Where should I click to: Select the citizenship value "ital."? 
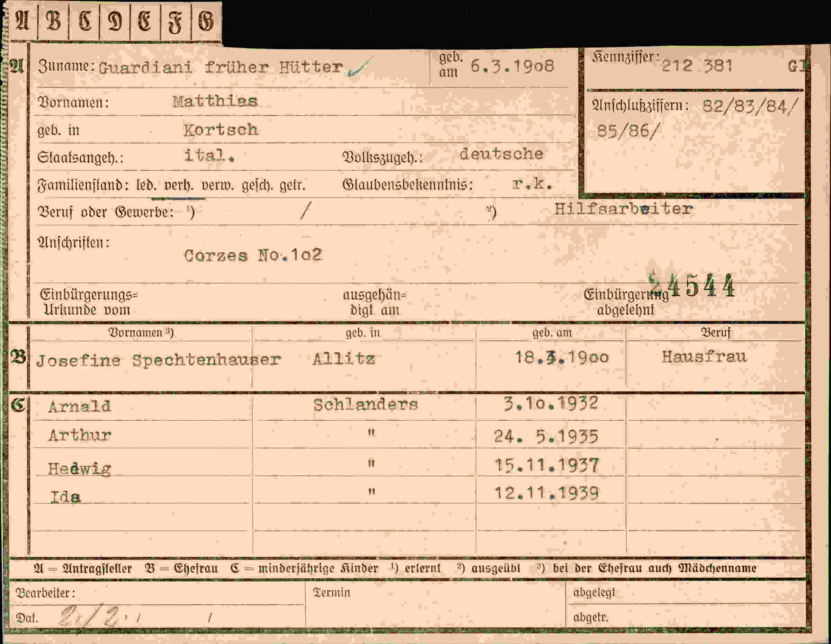click(x=209, y=155)
